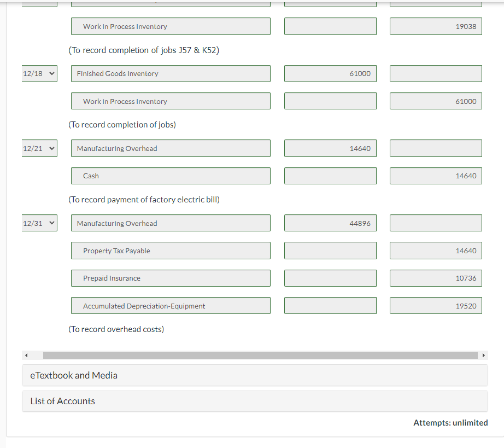Screen dimensions: 504x448
Task: Click the Accumulated Depreciation-Equipment field
Action: 170,305
